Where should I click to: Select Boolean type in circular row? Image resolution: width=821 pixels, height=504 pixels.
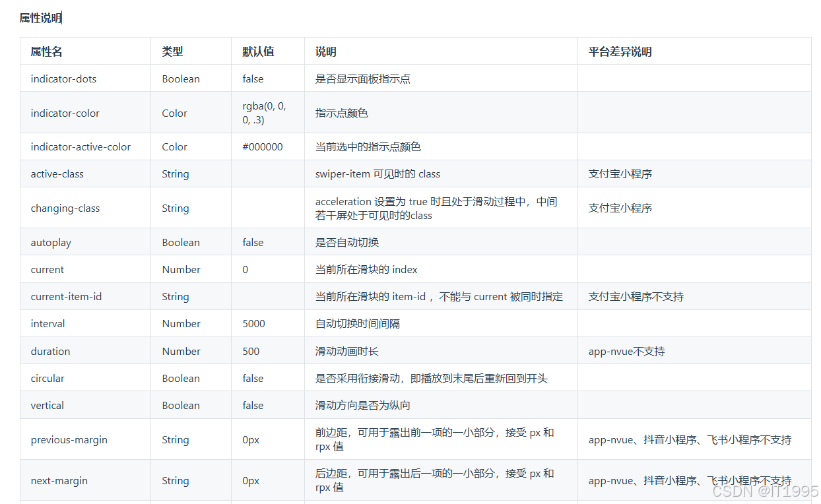click(x=181, y=378)
